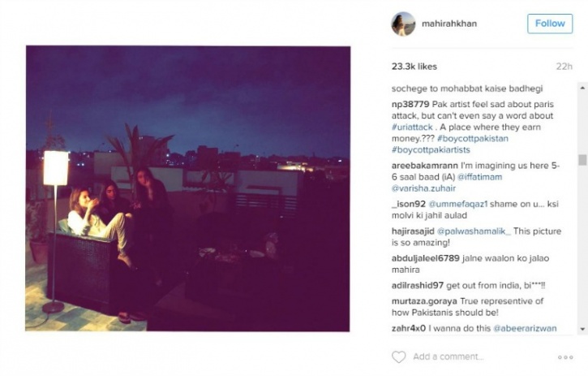This screenshot has height=376, width=588.
Task: Open mahirahkhan username link
Action: tap(449, 24)
